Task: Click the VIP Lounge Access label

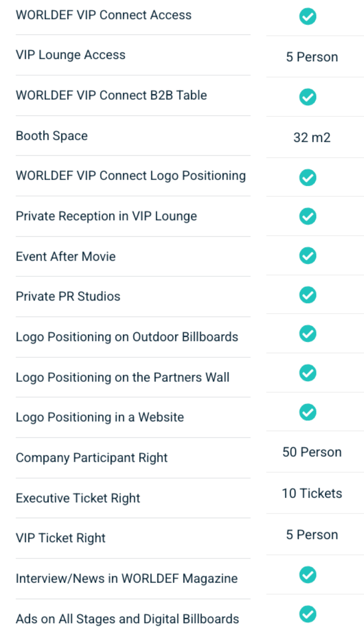Action: pyautogui.click(x=70, y=55)
